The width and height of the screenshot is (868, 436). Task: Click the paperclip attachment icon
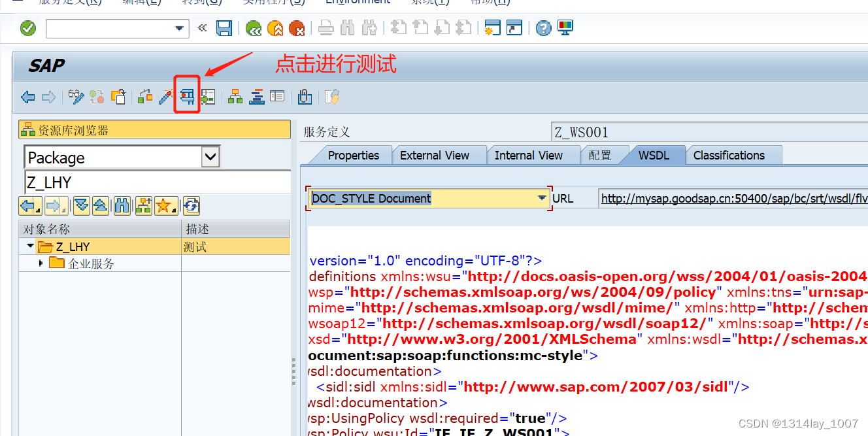point(305,97)
